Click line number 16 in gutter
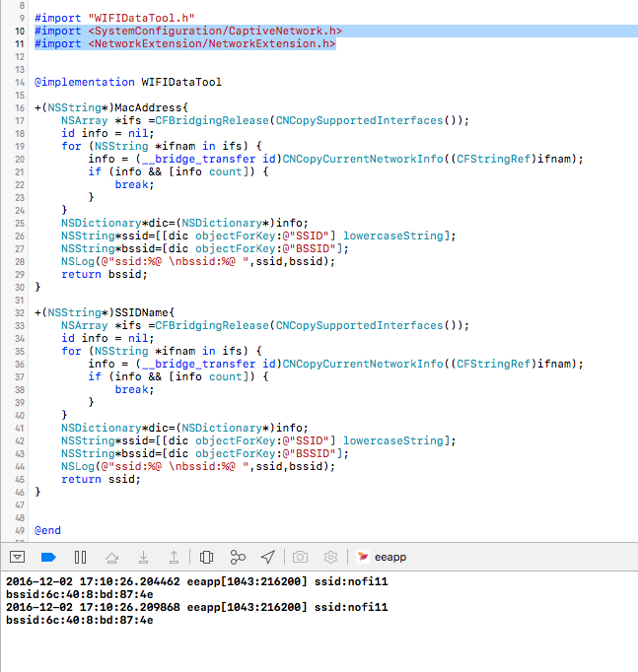Viewport: 638px width, 672px height. point(20,108)
